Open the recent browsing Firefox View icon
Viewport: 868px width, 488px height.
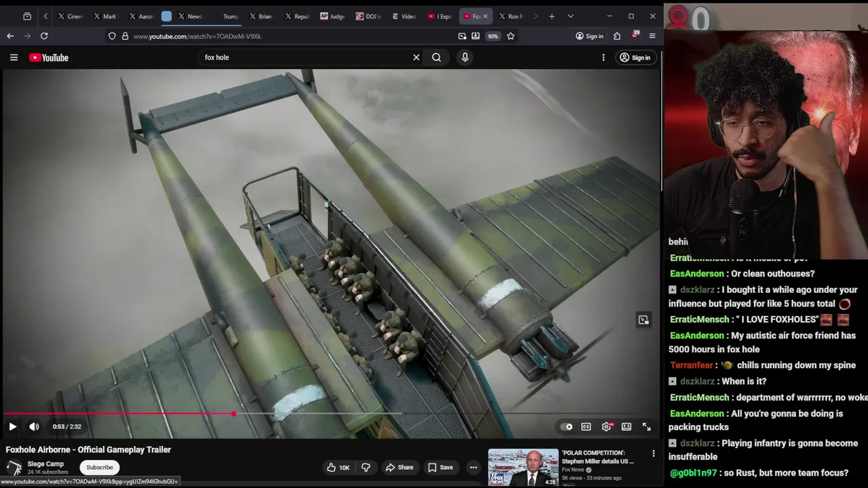click(27, 16)
